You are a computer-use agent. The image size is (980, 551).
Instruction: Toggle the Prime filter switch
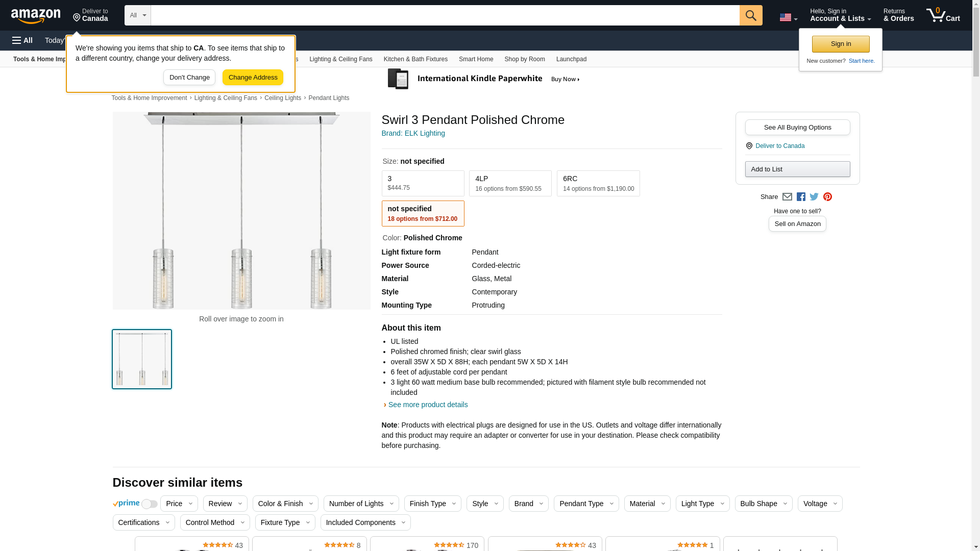coord(149,504)
